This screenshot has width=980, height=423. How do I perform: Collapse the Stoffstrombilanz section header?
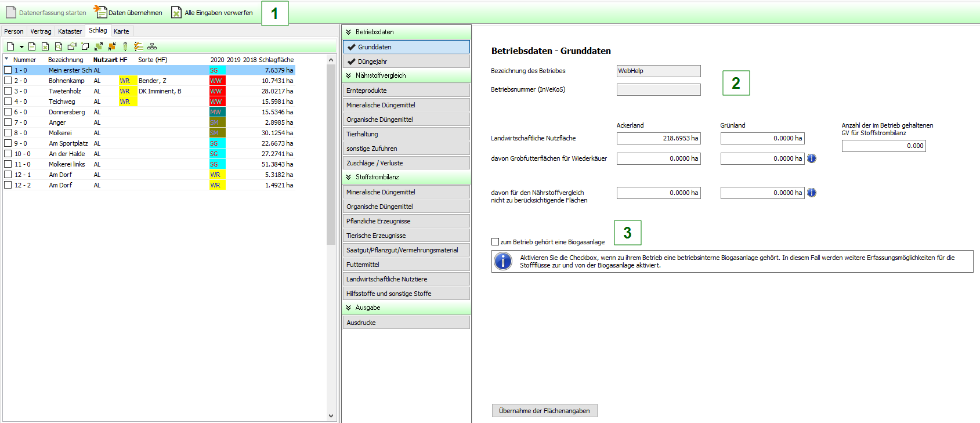(349, 177)
